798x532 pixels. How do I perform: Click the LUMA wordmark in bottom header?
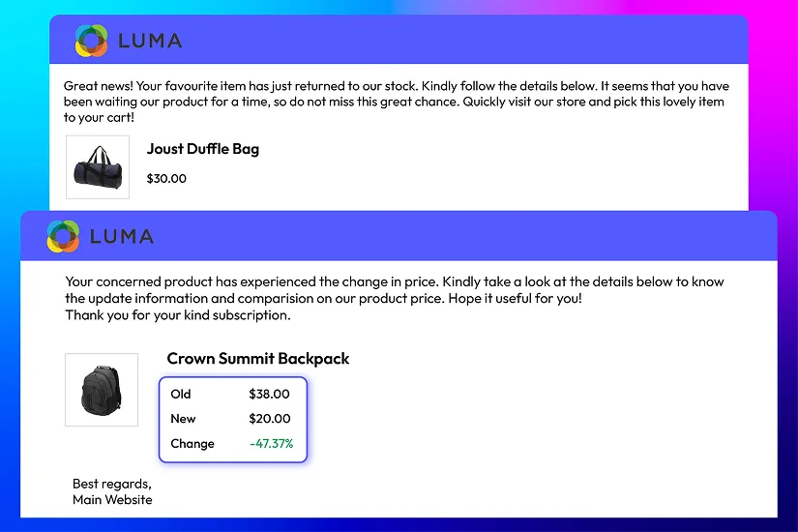point(122,237)
